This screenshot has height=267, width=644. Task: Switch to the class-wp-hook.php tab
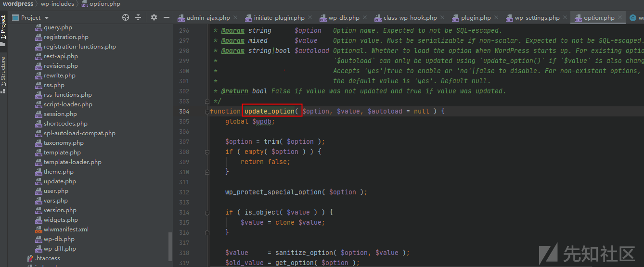pyautogui.click(x=410, y=18)
